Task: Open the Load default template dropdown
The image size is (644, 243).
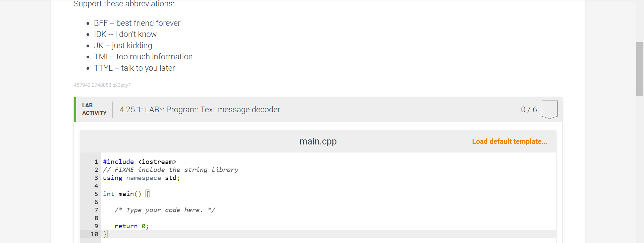Action: pos(509,141)
